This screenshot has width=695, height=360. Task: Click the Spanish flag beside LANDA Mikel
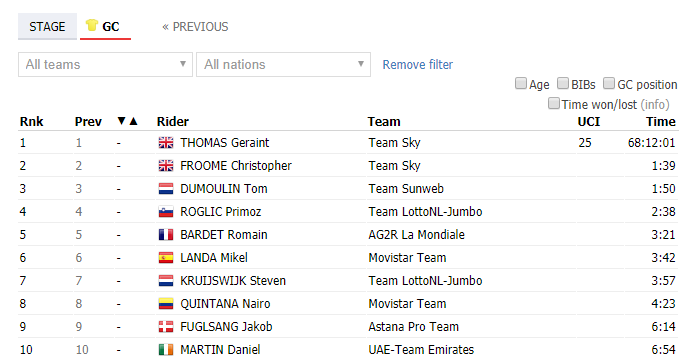[x=166, y=258]
